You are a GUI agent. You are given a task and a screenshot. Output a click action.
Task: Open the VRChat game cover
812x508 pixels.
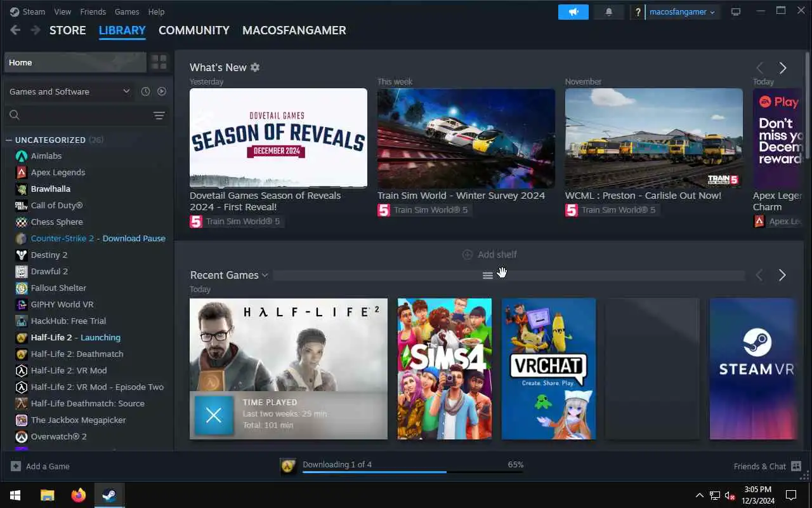click(x=549, y=369)
